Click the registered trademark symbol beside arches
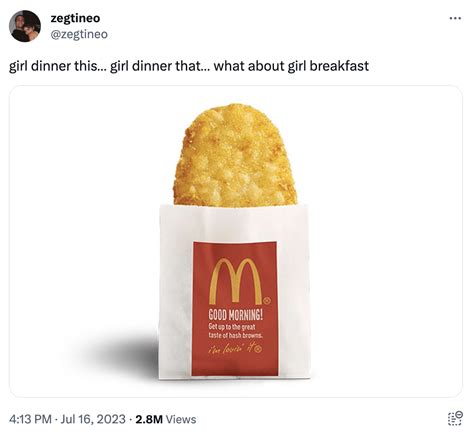The image size is (474, 438). 266,301
